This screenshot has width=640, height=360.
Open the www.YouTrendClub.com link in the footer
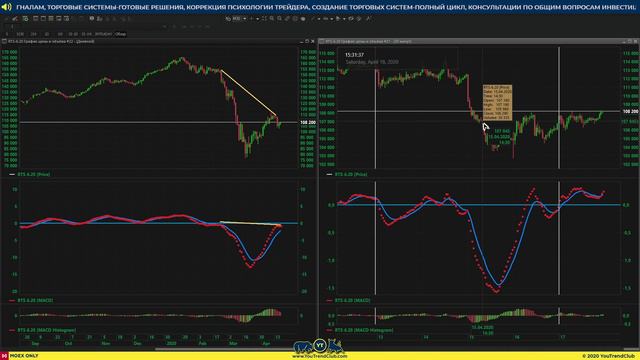coord(320,356)
